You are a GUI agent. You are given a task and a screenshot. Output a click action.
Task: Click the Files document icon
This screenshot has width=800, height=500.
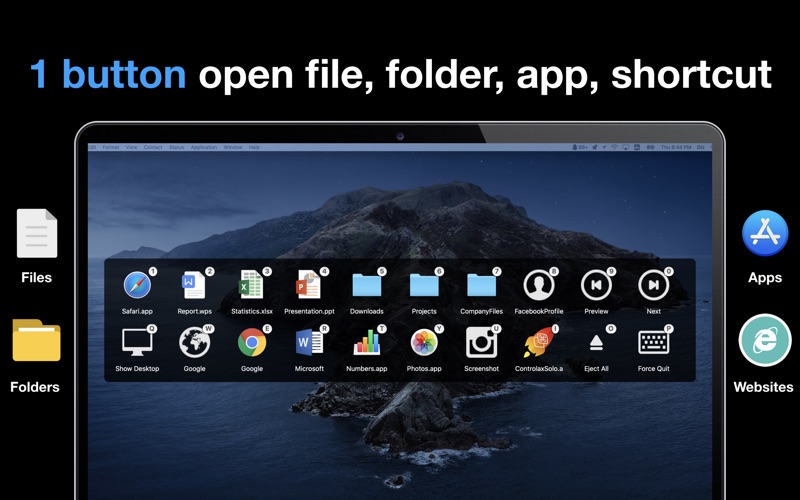click(x=37, y=233)
